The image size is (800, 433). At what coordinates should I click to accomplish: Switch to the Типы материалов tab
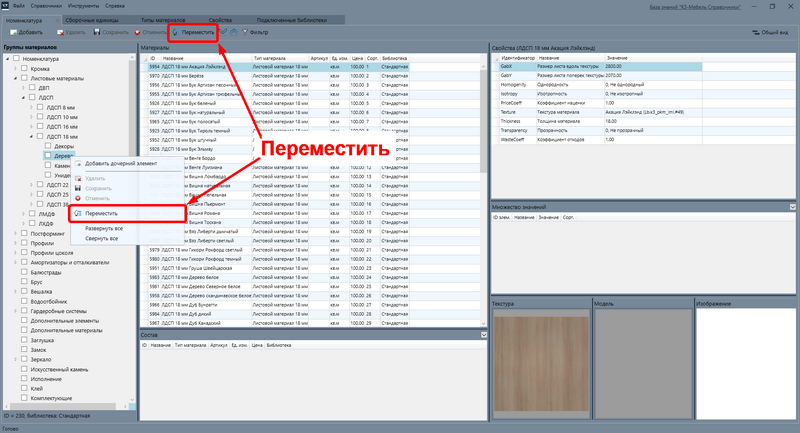163,20
